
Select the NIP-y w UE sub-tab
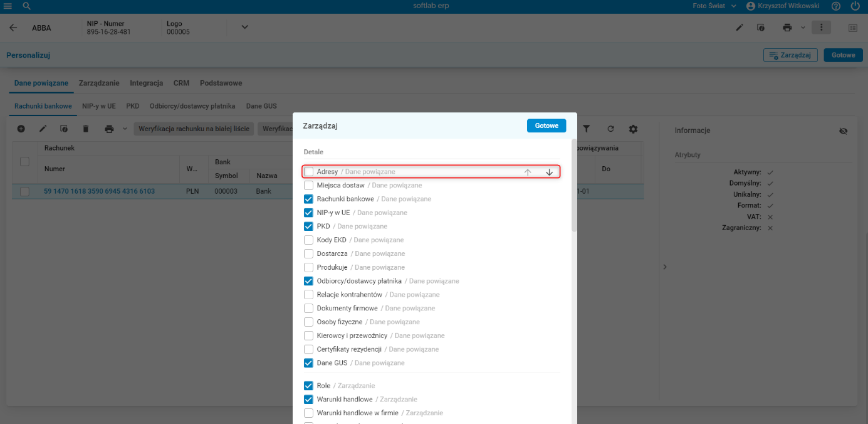[99, 106]
